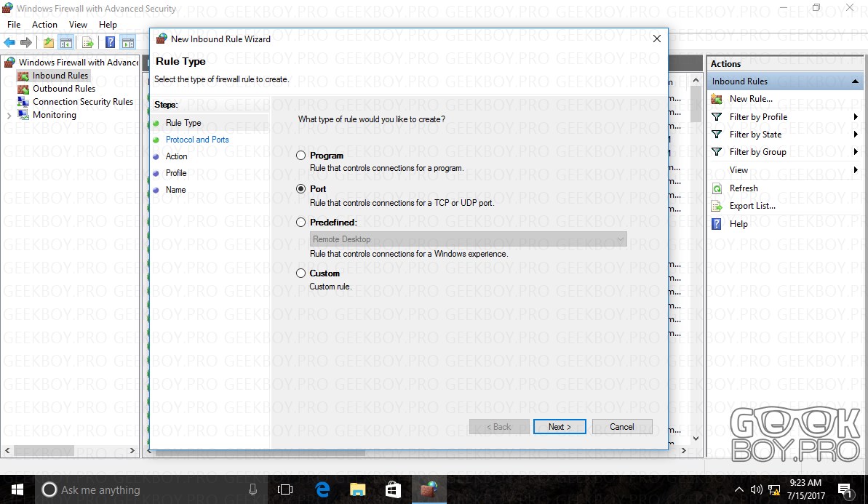Click the Export List icon in Actions pane
Image resolution: width=868 pixels, height=504 pixels.
point(717,206)
